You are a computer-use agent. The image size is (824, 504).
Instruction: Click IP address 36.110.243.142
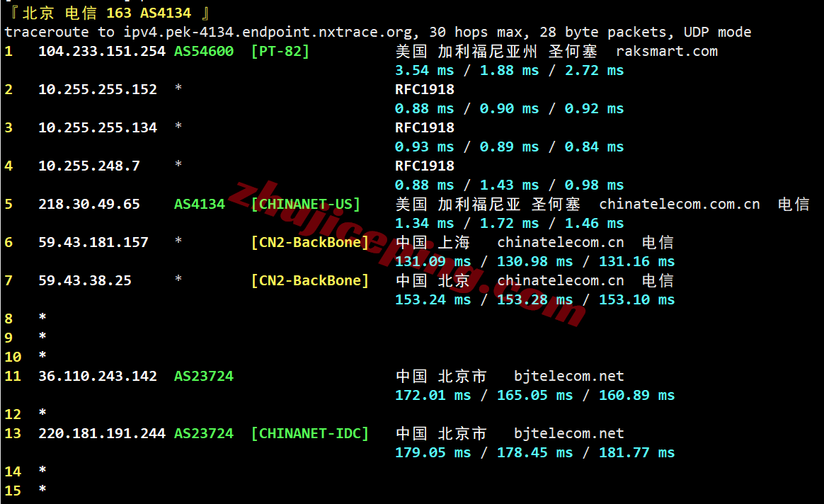click(97, 377)
